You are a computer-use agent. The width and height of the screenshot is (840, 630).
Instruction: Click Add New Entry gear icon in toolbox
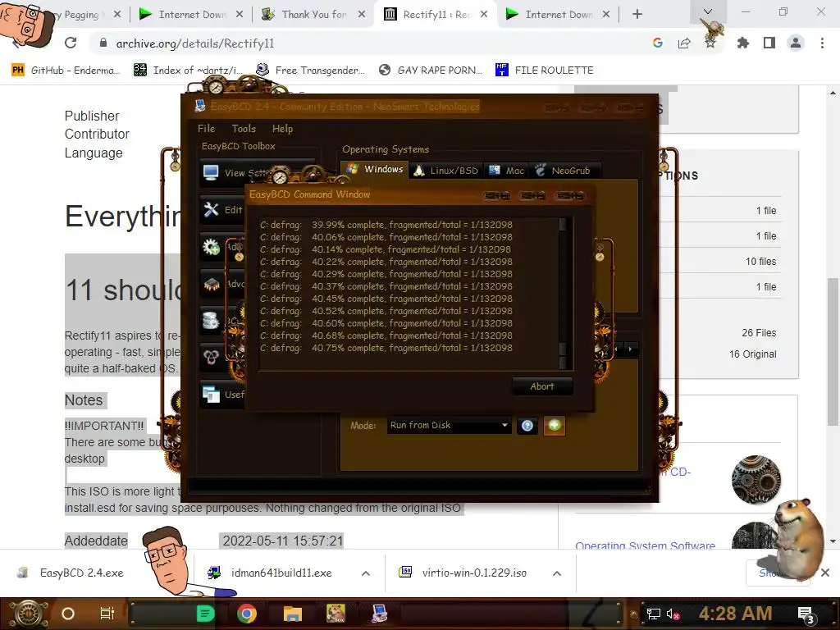211,247
